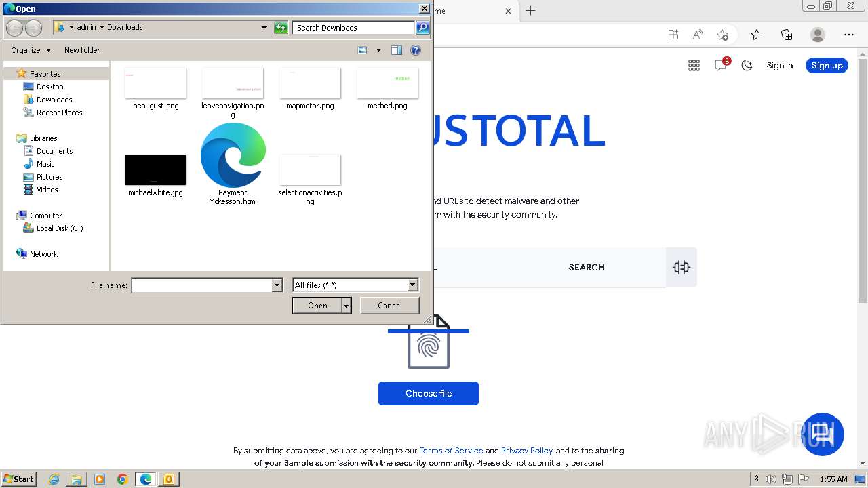Open Internet Explorer from taskbar
Image resolution: width=868 pixels, height=488 pixels.
click(x=54, y=479)
